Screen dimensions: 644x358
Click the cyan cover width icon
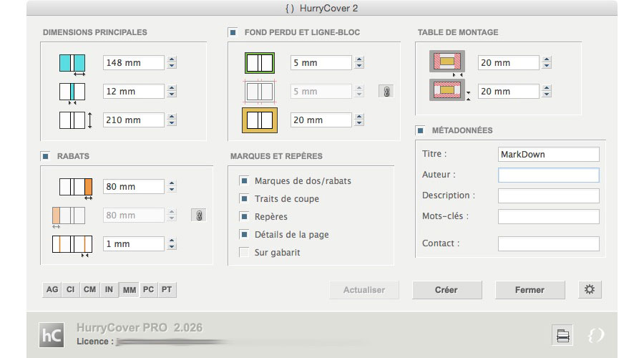point(72,64)
